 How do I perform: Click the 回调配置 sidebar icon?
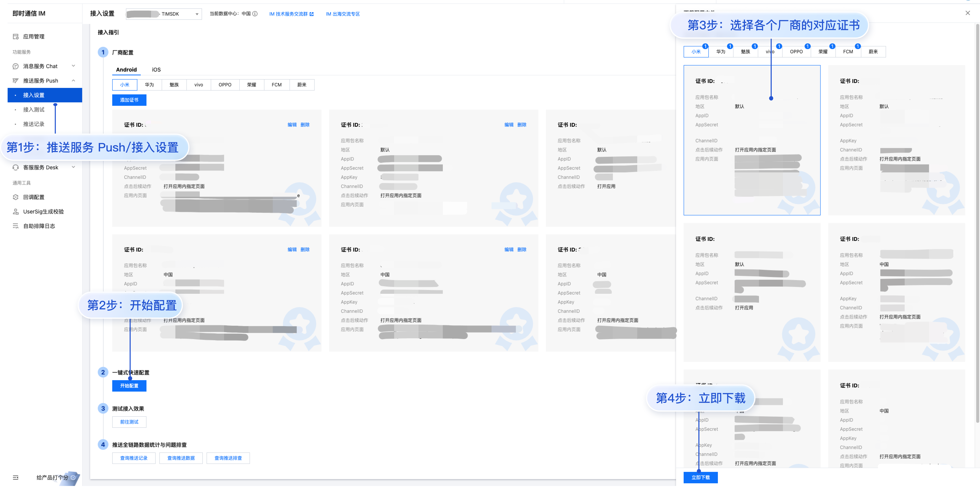(x=16, y=197)
